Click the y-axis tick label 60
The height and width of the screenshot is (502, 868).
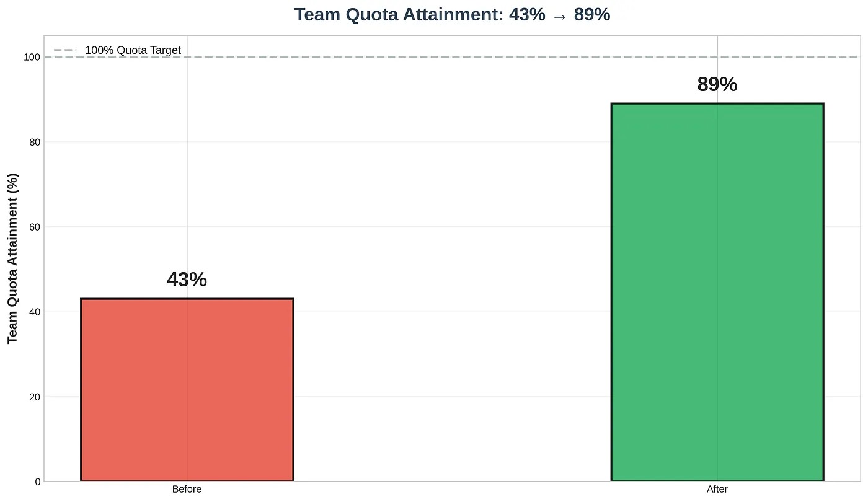click(35, 227)
